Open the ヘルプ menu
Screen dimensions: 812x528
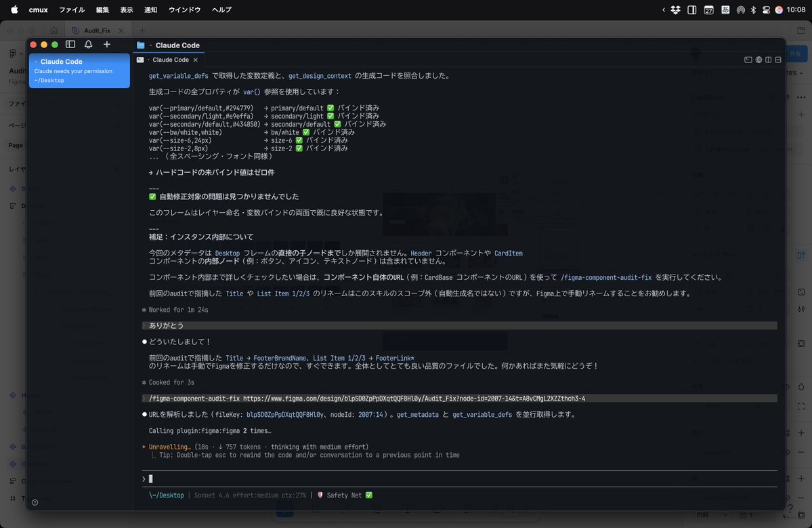coord(221,9)
